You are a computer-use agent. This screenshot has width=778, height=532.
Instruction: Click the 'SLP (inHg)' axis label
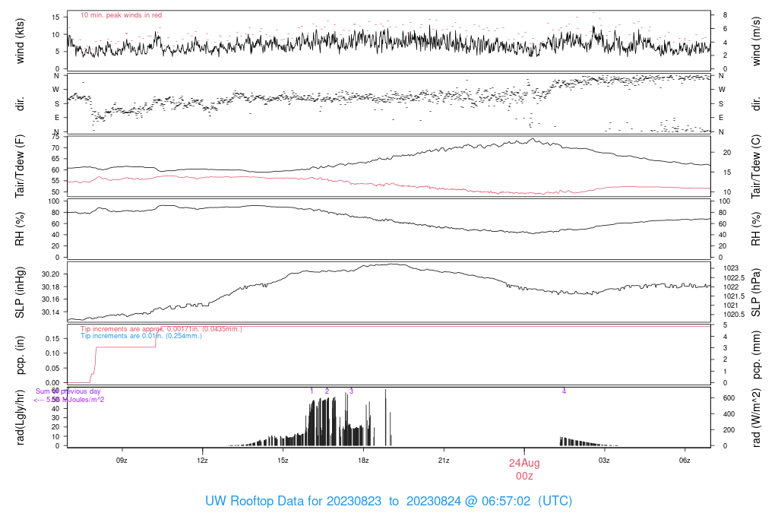point(20,293)
